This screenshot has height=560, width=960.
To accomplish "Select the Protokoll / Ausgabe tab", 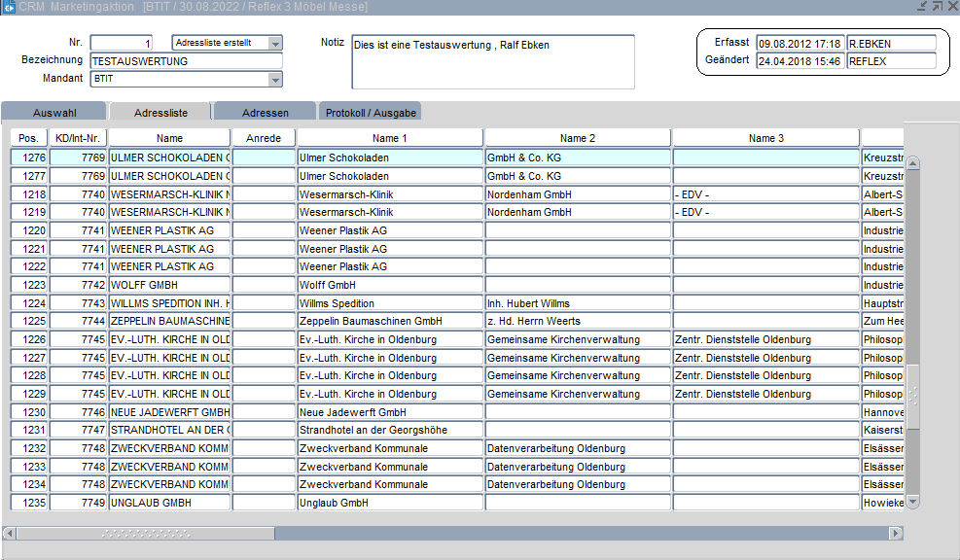I will (371, 113).
